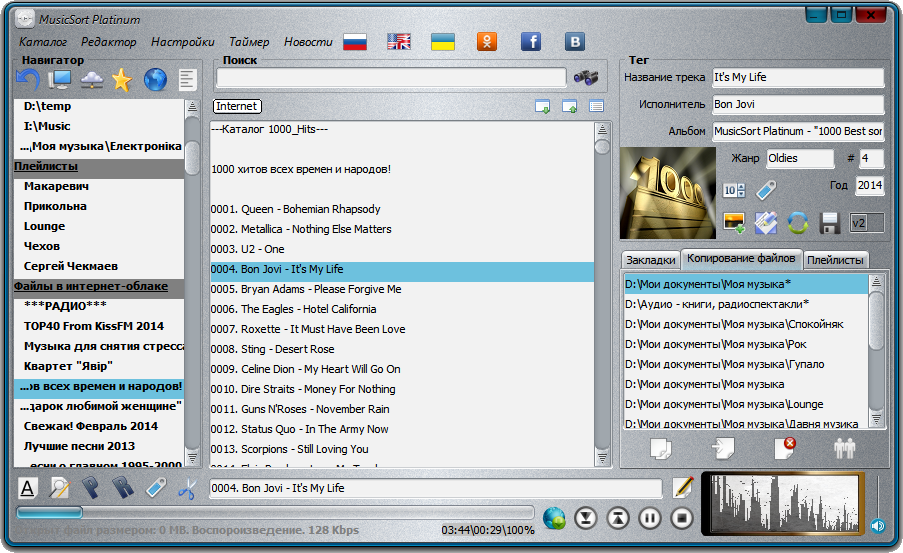
Task: Select the Ukrainian flag language icon
Action: [443, 41]
